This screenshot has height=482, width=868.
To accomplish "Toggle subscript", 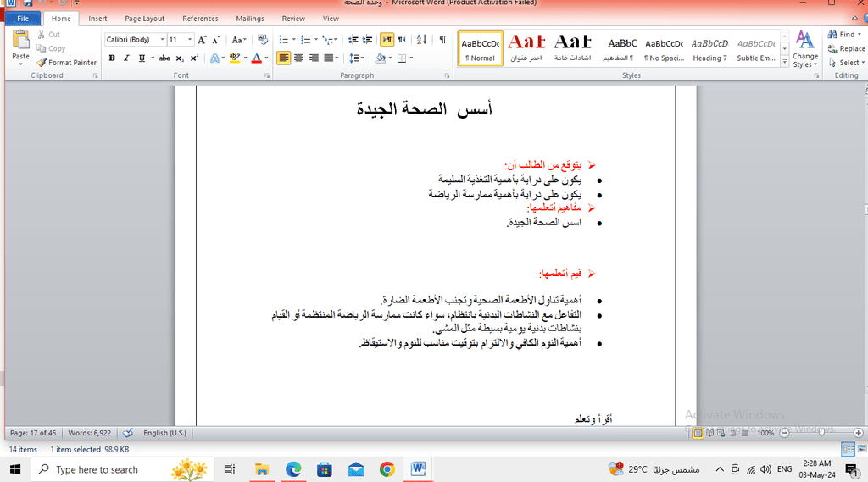I will (x=180, y=58).
